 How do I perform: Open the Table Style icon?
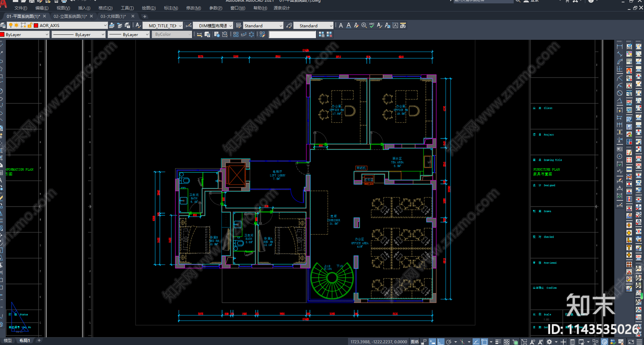239,26
